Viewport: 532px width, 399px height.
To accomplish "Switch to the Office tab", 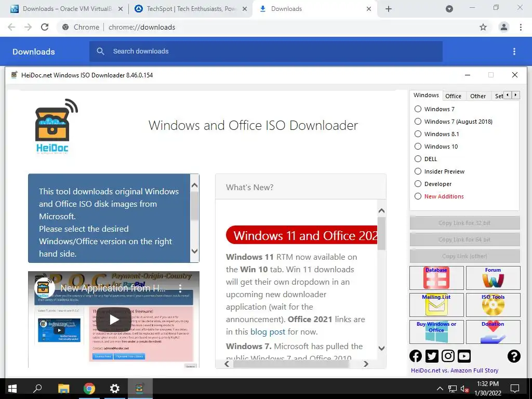I will click(x=453, y=96).
